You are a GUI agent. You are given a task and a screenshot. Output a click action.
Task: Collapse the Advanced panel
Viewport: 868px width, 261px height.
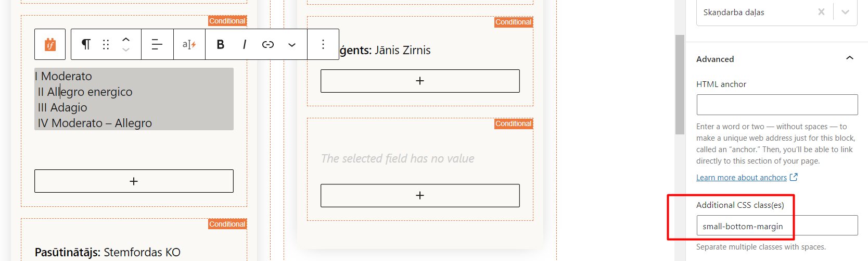coord(850,58)
